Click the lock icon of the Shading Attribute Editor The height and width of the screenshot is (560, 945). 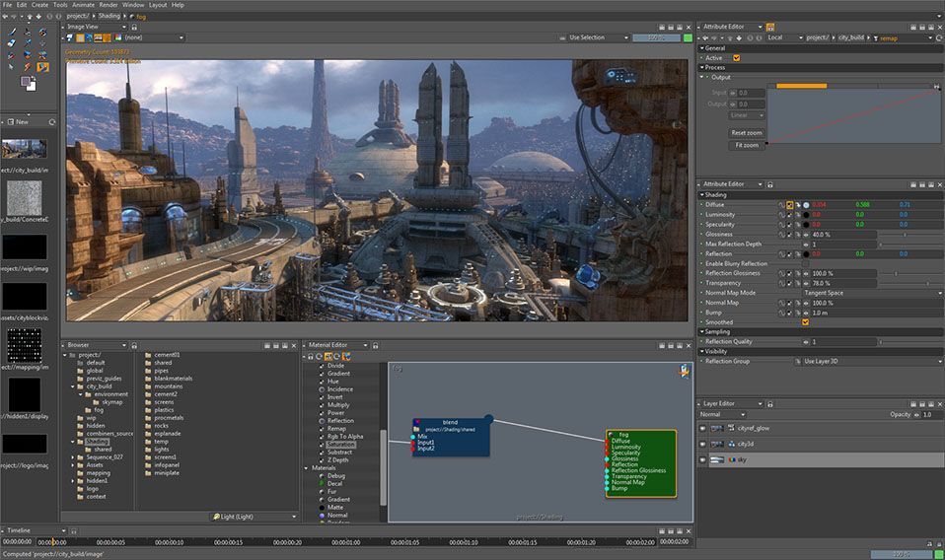click(x=768, y=184)
